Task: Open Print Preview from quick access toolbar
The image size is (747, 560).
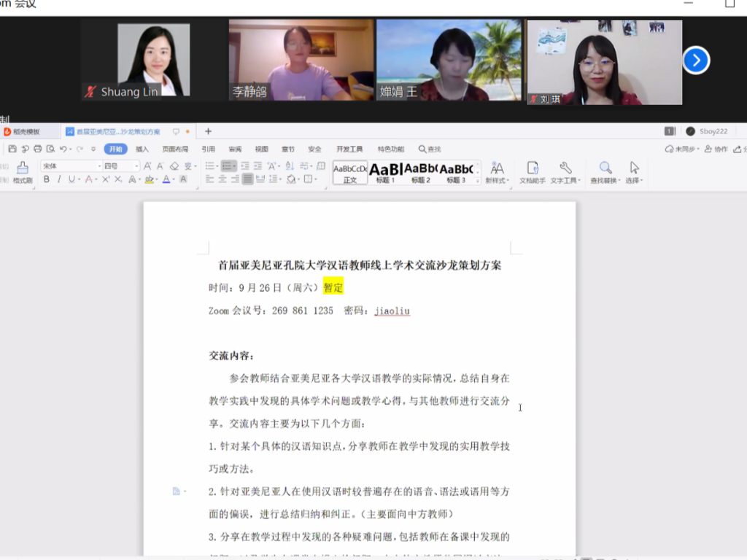Action: click(x=50, y=149)
